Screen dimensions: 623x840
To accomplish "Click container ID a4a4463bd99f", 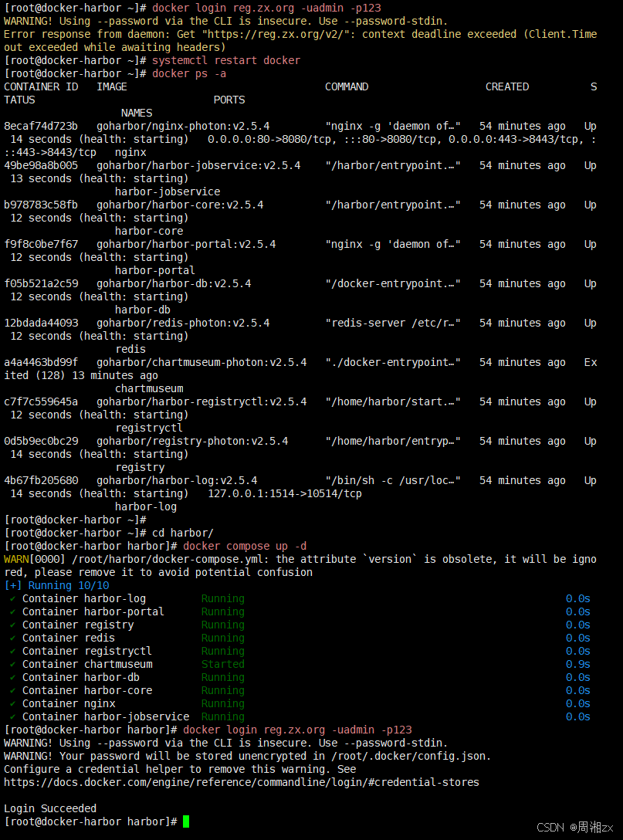I will (x=41, y=362).
